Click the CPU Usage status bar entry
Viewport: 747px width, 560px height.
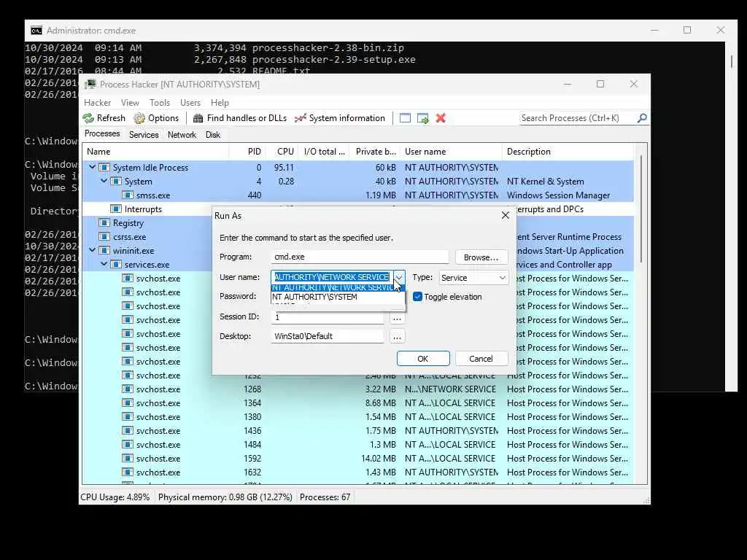tap(115, 497)
